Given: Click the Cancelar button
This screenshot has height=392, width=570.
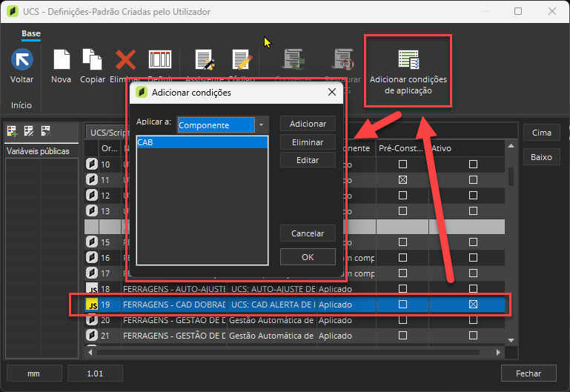Looking at the screenshot, I should 308,233.
